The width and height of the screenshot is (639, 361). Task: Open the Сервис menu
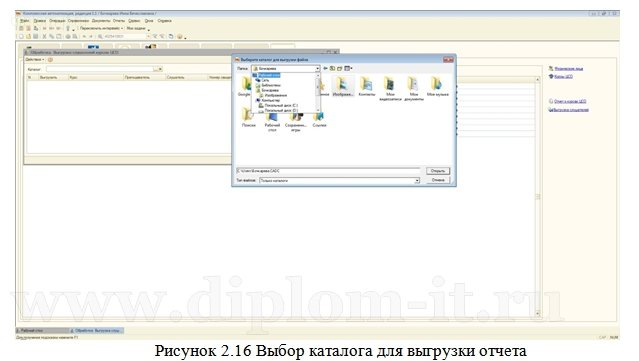pyautogui.click(x=134, y=21)
